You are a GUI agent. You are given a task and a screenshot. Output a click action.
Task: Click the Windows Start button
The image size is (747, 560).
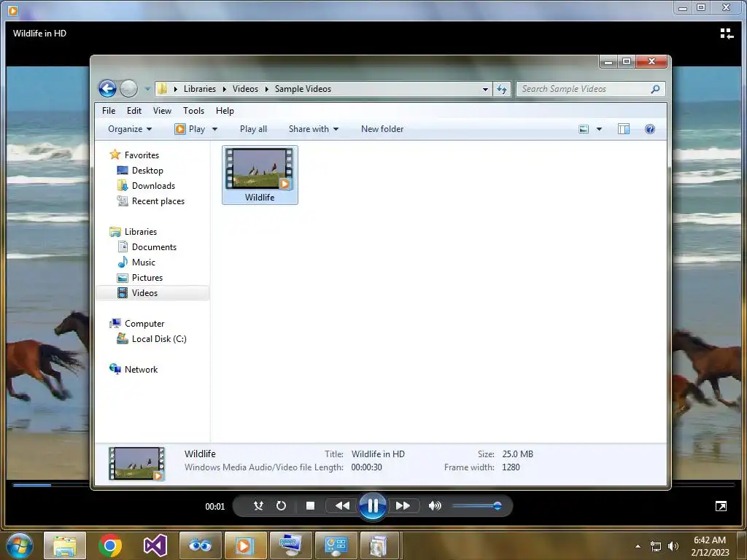tap(19, 545)
